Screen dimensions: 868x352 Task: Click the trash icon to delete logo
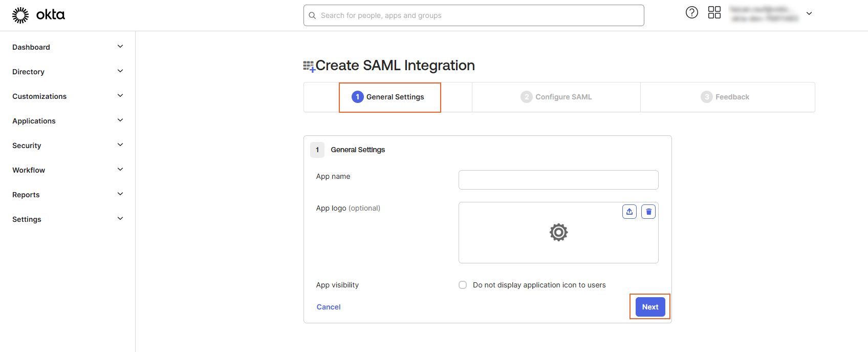648,212
